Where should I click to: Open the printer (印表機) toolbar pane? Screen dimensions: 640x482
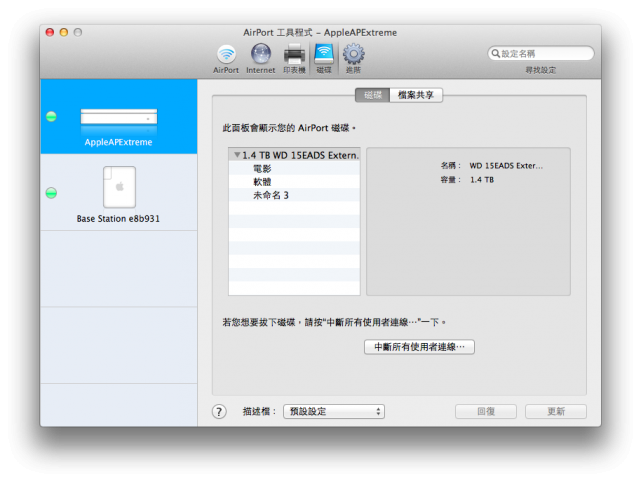[x=294, y=59]
